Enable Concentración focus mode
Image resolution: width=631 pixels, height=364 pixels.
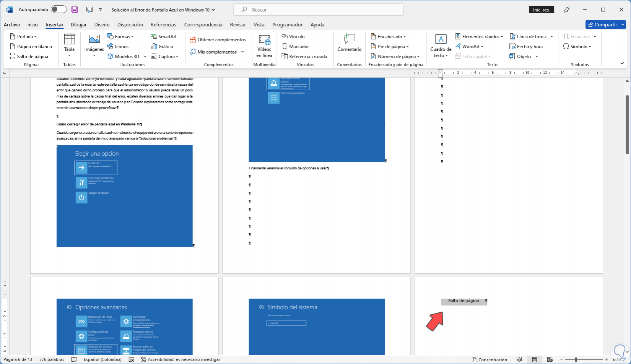coord(490,359)
